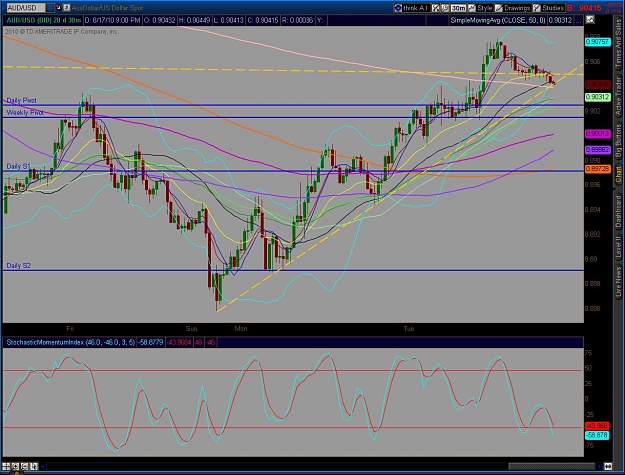The width and height of the screenshot is (625, 475).
Task: Click the scroll-left arrow on chart scrollbar
Action: pos(43,466)
